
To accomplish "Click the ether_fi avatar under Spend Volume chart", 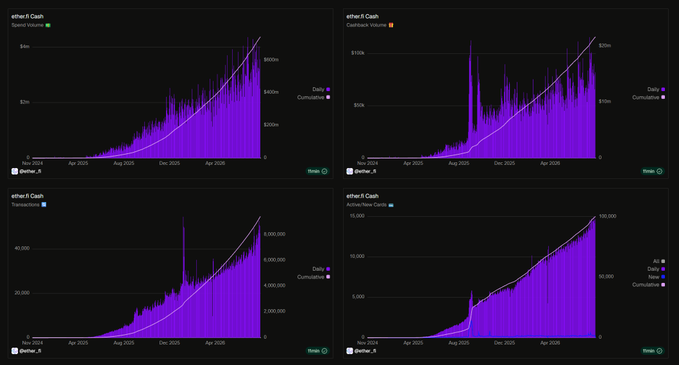I will 14,171.
